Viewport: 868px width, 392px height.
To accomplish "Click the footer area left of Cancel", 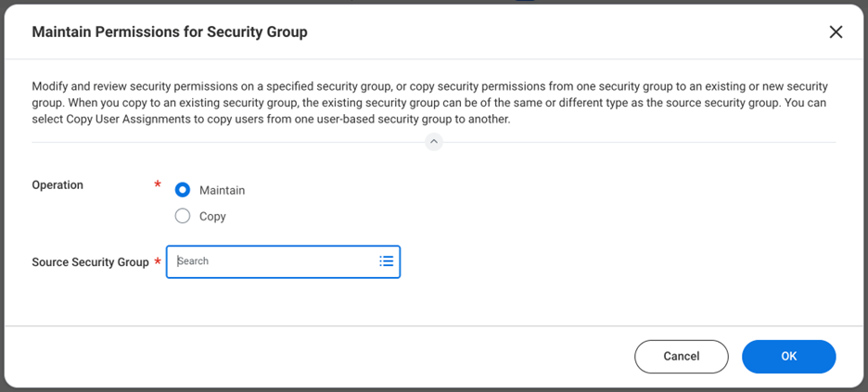I will pyautogui.click(x=325, y=356).
